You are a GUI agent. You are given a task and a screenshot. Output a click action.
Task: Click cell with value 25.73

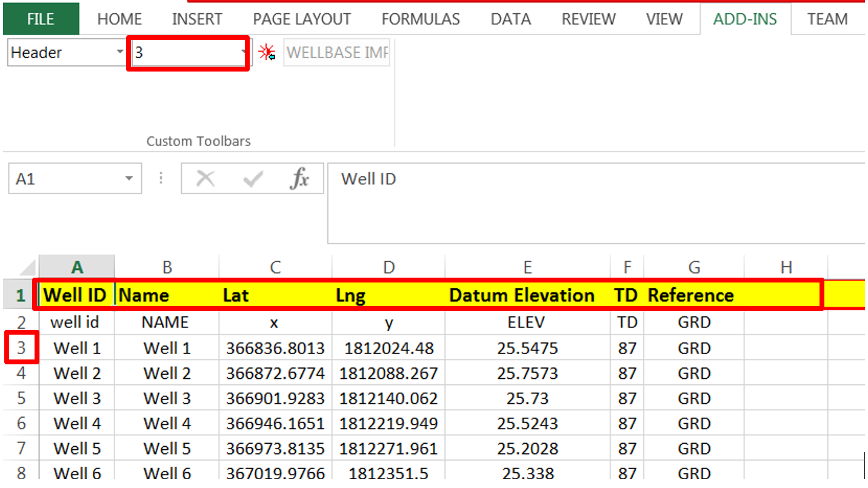pyautogui.click(x=527, y=398)
